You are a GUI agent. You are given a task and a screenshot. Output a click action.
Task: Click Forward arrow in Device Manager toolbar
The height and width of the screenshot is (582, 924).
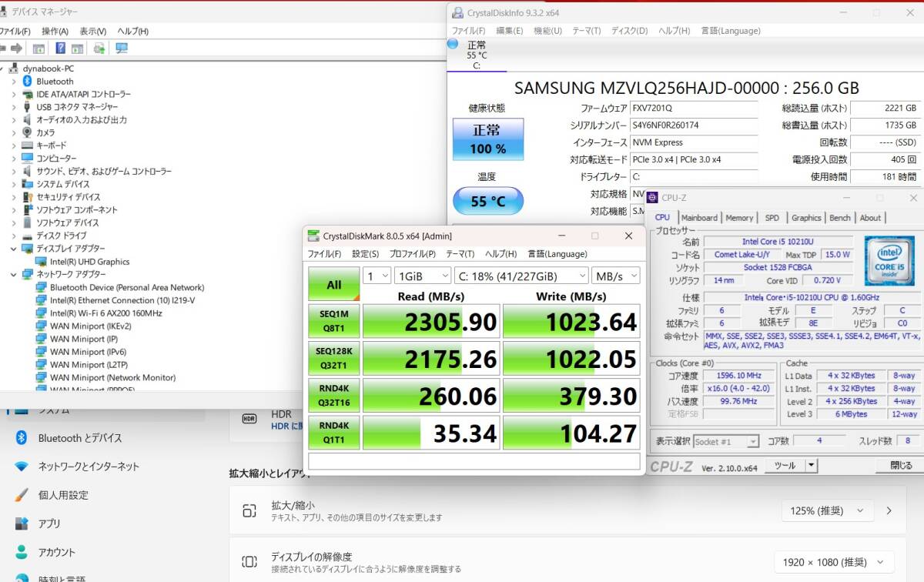coord(16,48)
